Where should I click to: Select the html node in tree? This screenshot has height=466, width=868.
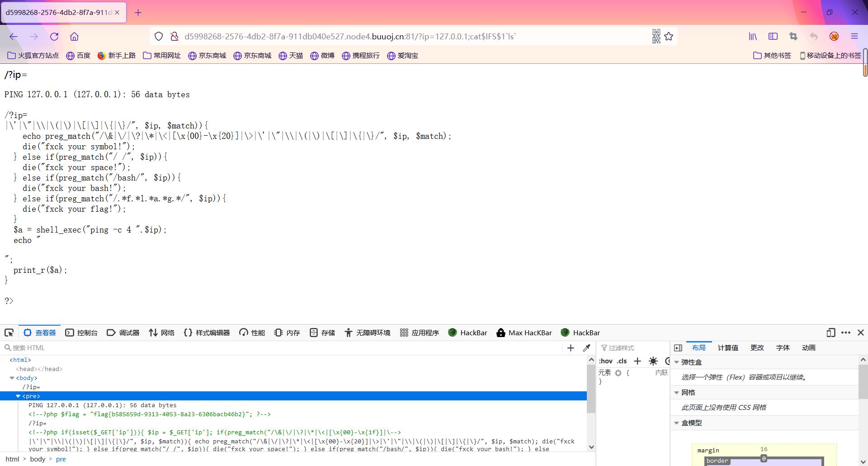20,360
